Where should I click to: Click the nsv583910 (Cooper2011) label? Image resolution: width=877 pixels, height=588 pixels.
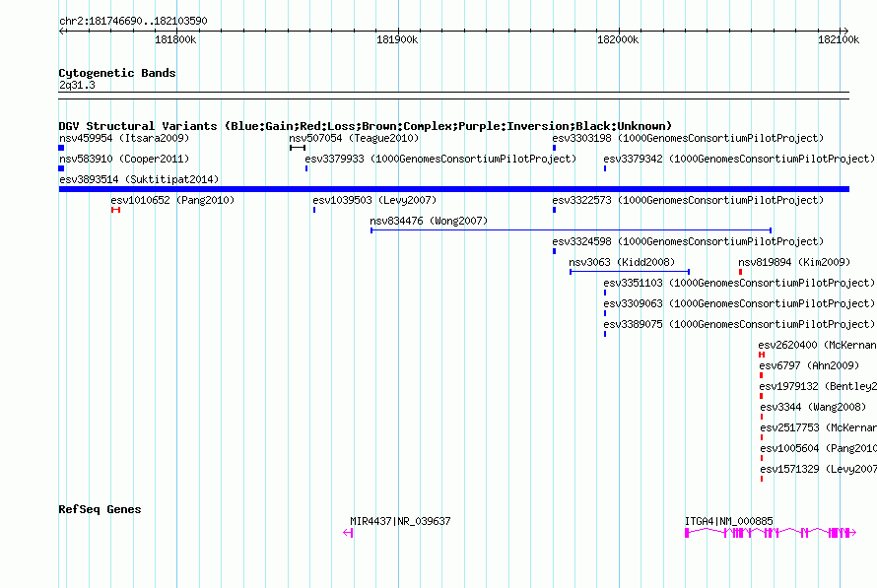coord(124,159)
